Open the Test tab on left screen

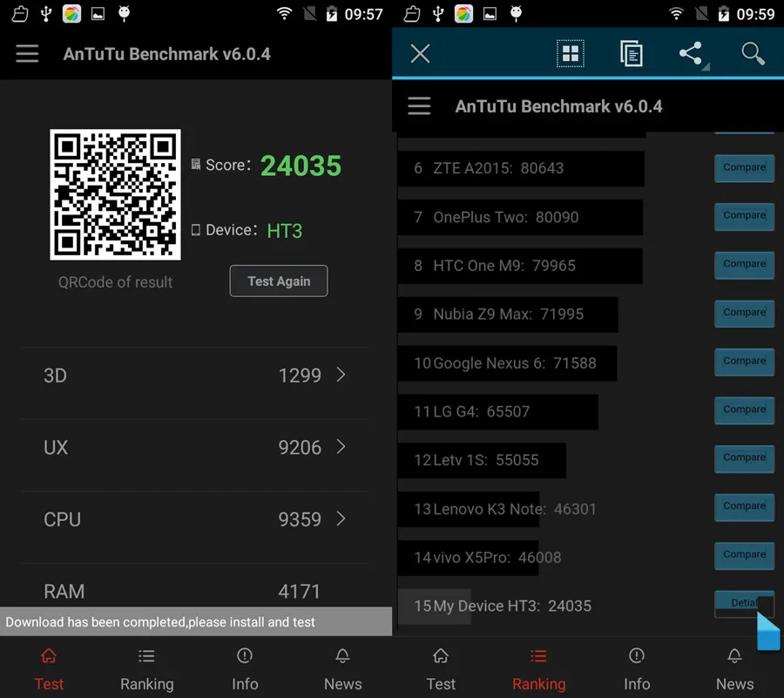coord(49,668)
